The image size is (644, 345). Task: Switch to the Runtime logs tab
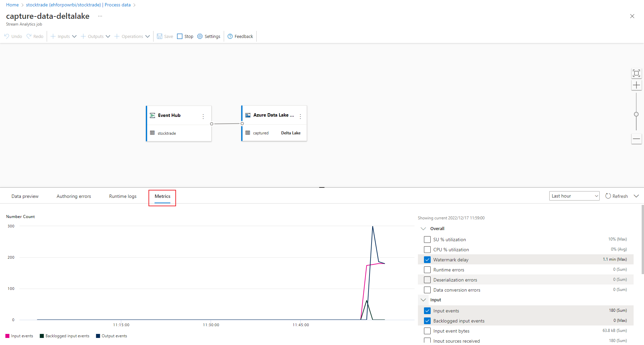point(123,196)
